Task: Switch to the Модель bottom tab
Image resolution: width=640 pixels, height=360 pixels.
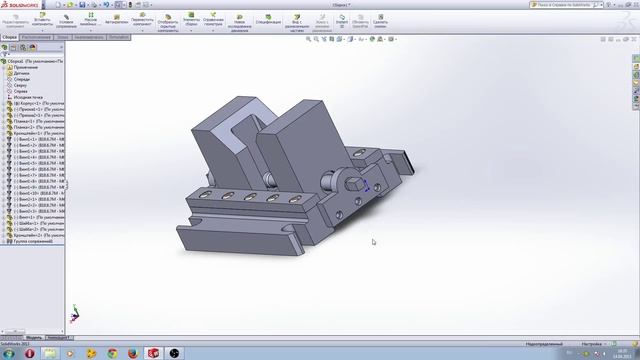Action: (34, 338)
